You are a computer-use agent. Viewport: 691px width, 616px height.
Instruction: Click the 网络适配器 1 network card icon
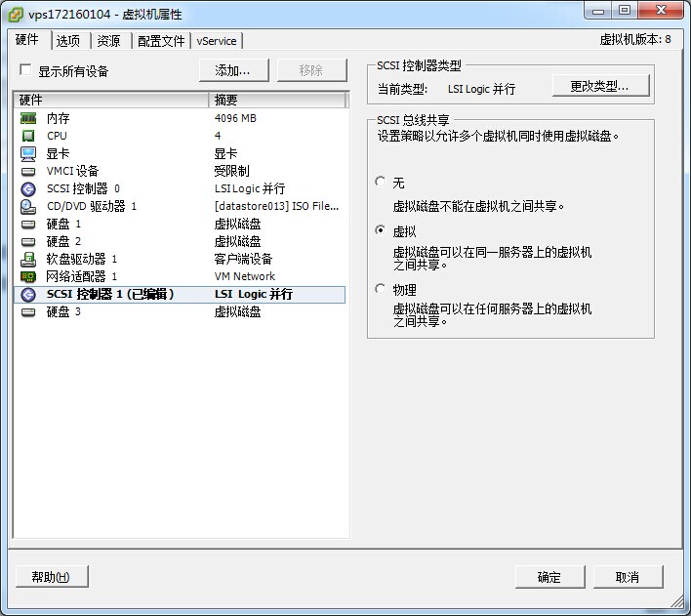click(x=28, y=277)
